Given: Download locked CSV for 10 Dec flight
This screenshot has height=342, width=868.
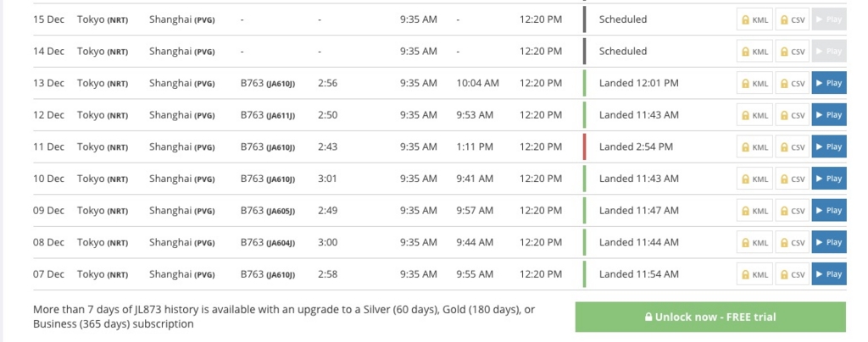Looking at the screenshot, I should [x=792, y=179].
